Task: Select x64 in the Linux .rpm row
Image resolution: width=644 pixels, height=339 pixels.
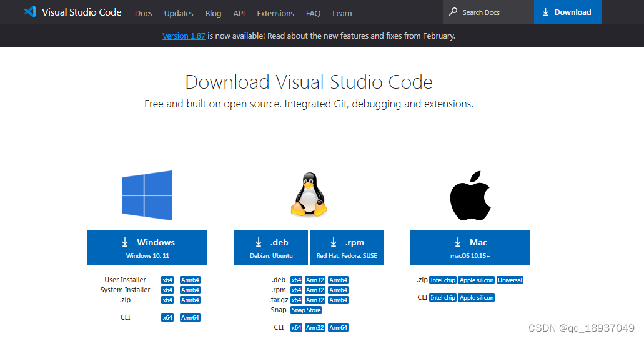Action: [296, 290]
